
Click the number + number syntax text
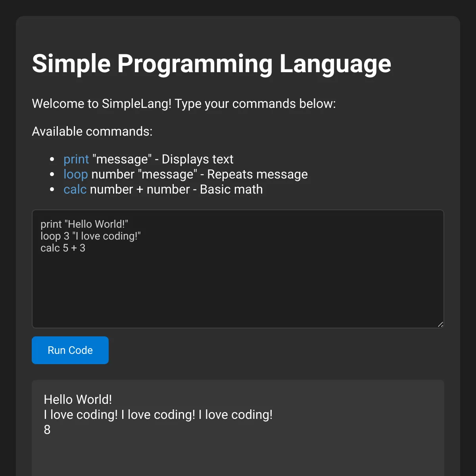pyautogui.click(x=140, y=190)
